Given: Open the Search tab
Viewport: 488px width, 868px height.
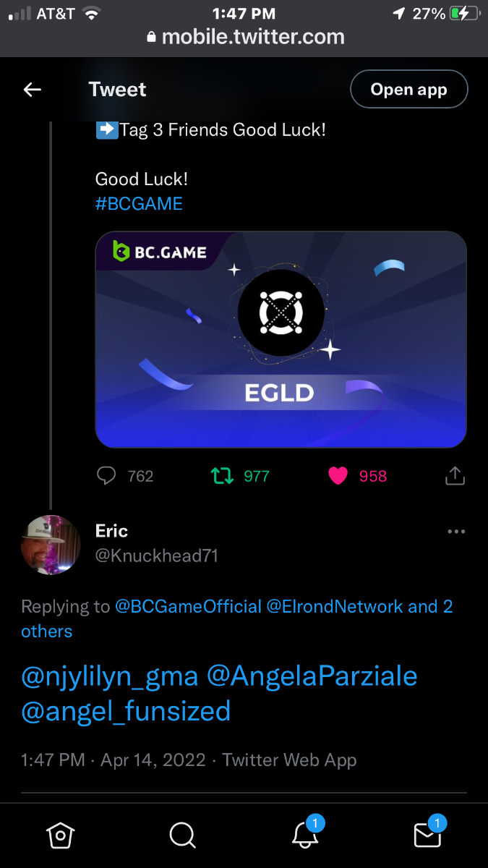Looking at the screenshot, I should point(182,835).
